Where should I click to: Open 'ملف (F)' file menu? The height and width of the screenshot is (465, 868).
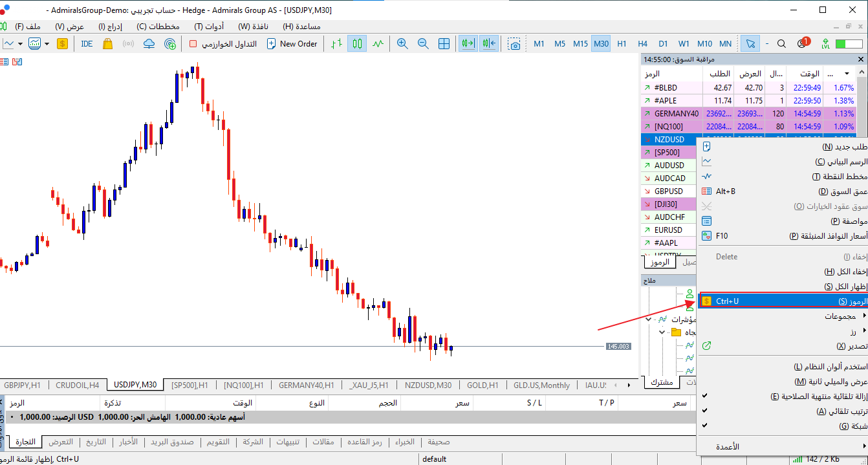tap(28, 27)
